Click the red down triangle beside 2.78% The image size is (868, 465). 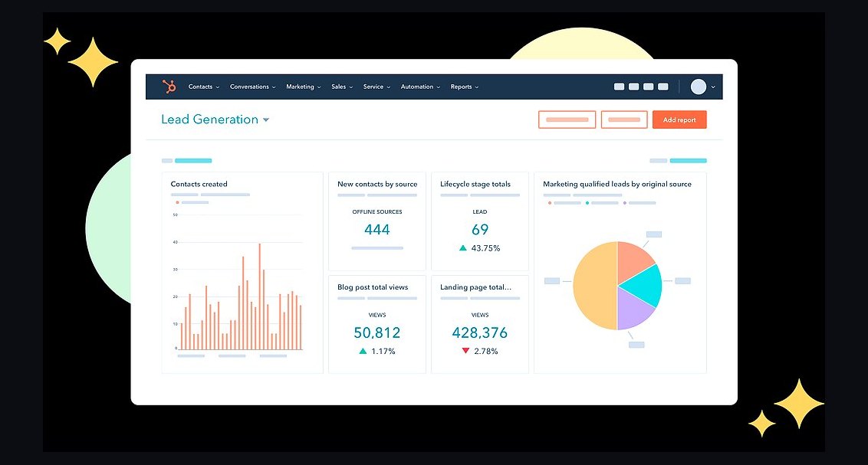coord(465,351)
